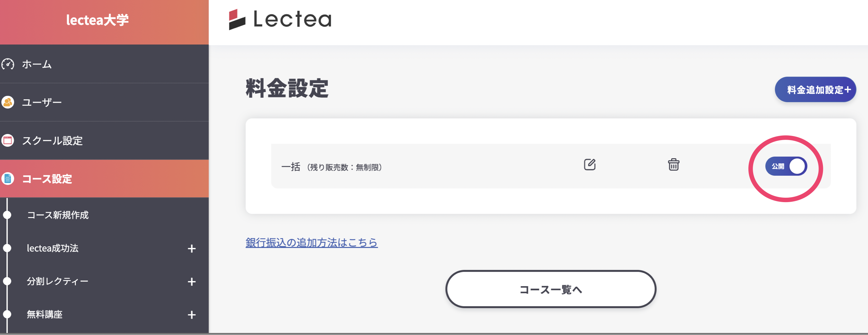The image size is (868, 335).
Task: Open the edit pencil icon for 一括 pricing
Action: [590, 165]
